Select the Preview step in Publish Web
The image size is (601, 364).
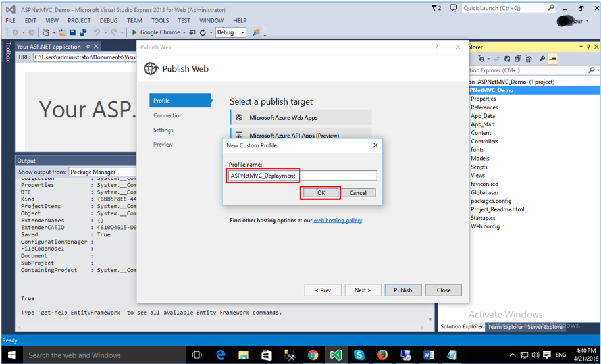[x=163, y=144]
